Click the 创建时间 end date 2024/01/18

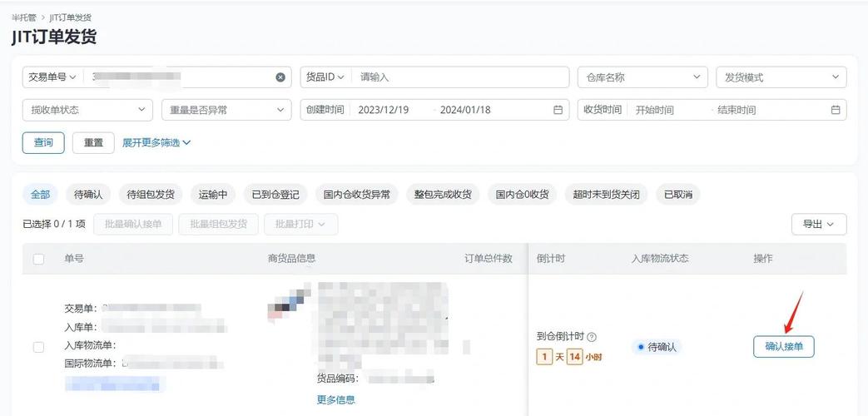(465, 110)
